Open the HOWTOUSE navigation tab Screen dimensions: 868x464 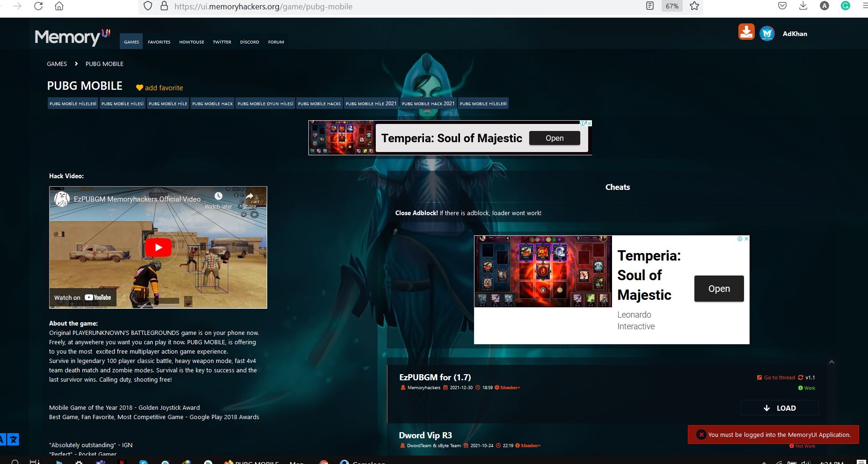click(x=191, y=42)
